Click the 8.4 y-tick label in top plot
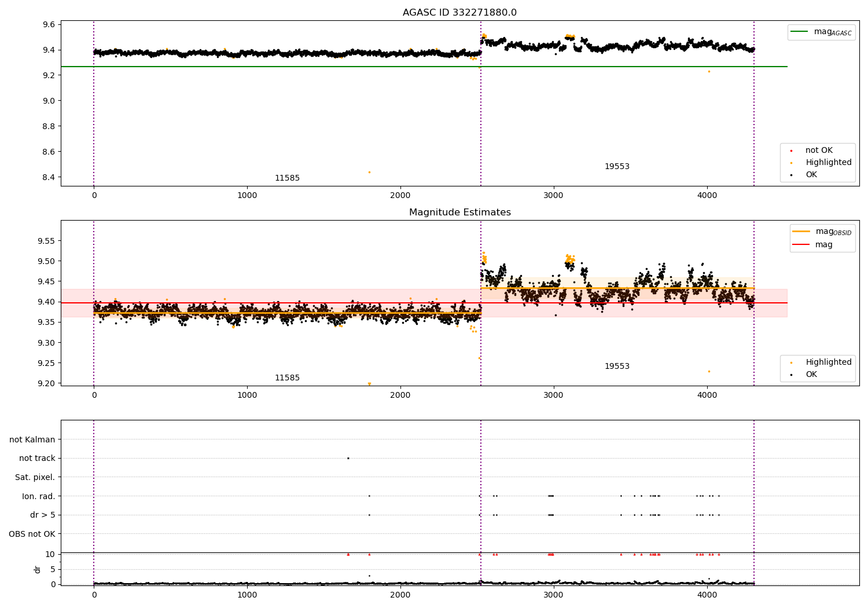Screen dimensions: 868x608 [x=49, y=177]
